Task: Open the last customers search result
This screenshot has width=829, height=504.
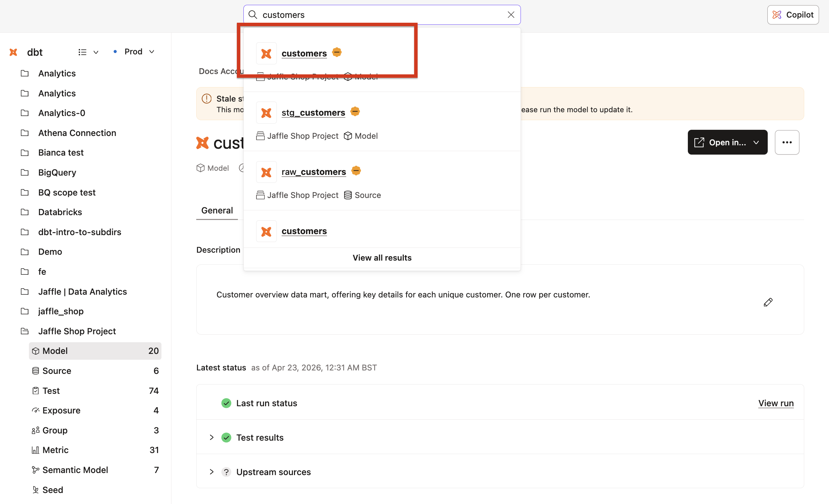Action: (x=304, y=231)
